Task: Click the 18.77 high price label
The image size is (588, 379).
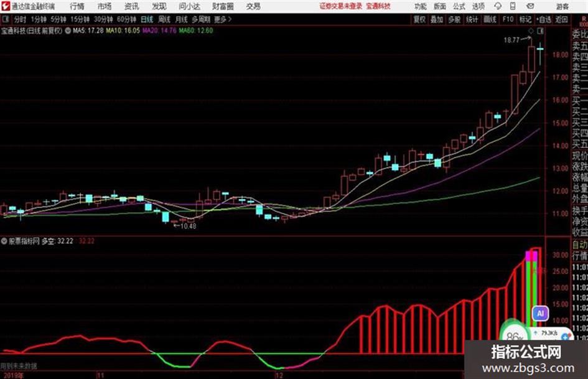Action: [511, 40]
